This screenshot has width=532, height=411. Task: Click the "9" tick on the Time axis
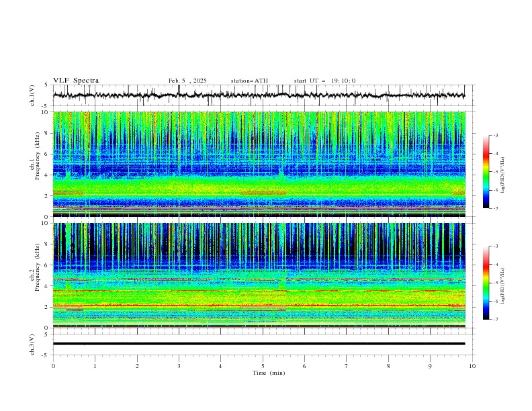[x=430, y=366]
